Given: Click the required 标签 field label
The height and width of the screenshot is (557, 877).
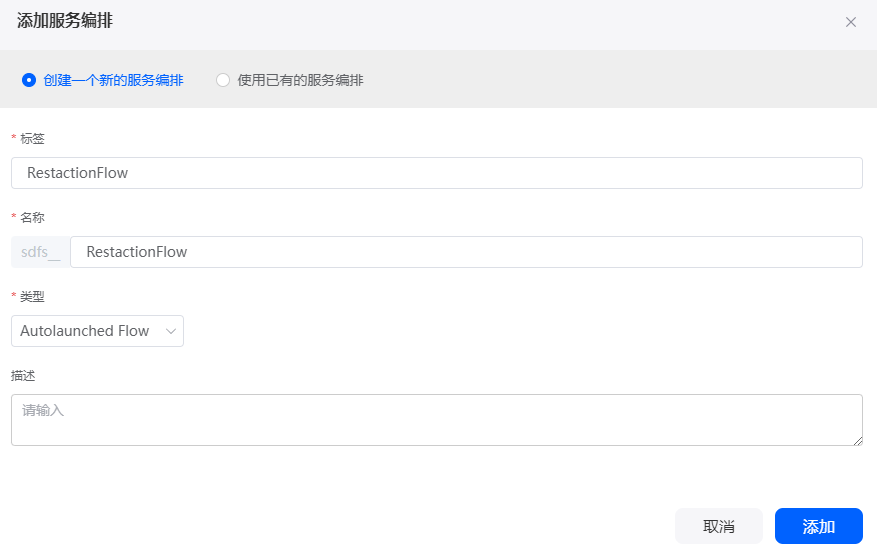Looking at the screenshot, I should (x=32, y=139).
